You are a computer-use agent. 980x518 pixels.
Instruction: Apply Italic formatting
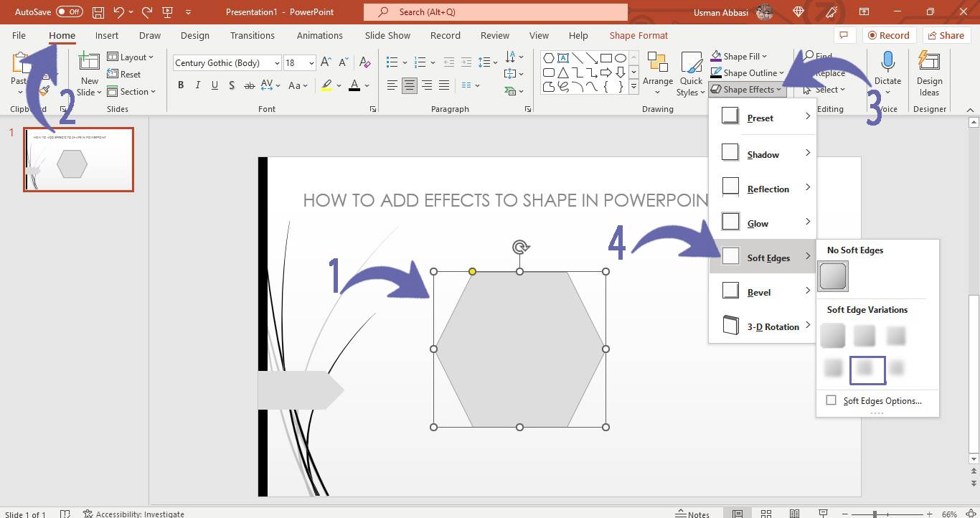(198, 85)
